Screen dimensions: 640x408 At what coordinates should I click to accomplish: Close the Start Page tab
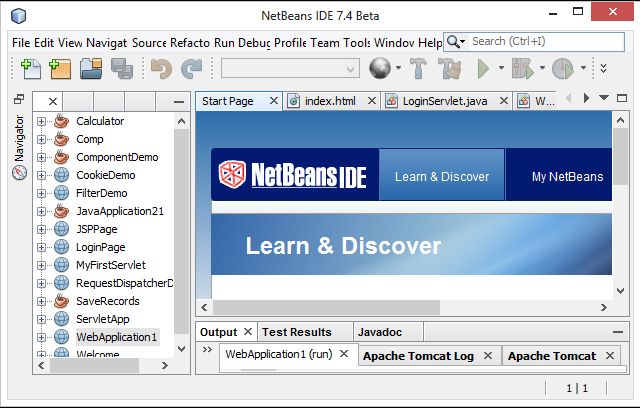point(274,100)
